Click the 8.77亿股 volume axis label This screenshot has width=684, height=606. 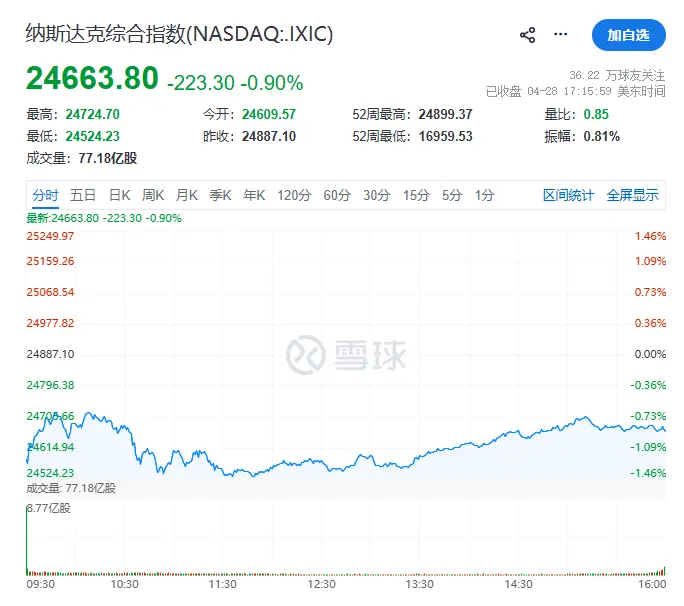click(x=48, y=508)
